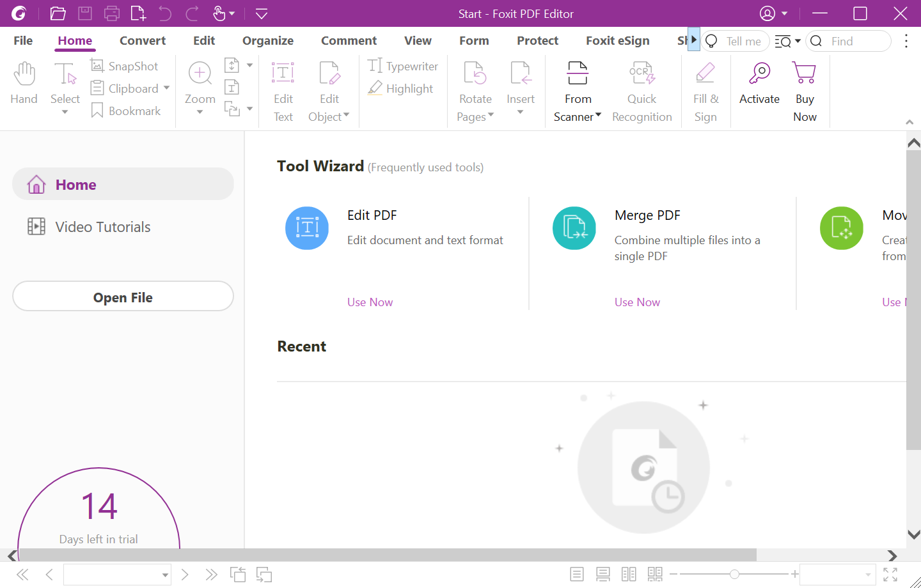Click the zoom slider handle
The width and height of the screenshot is (921, 588).
click(x=734, y=574)
